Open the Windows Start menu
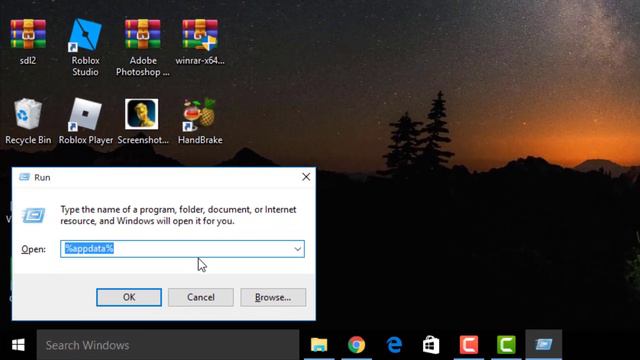 pos(18,345)
